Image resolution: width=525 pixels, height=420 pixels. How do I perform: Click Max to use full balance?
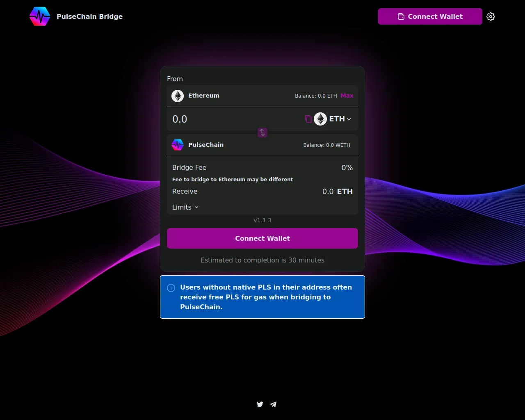[x=347, y=96]
